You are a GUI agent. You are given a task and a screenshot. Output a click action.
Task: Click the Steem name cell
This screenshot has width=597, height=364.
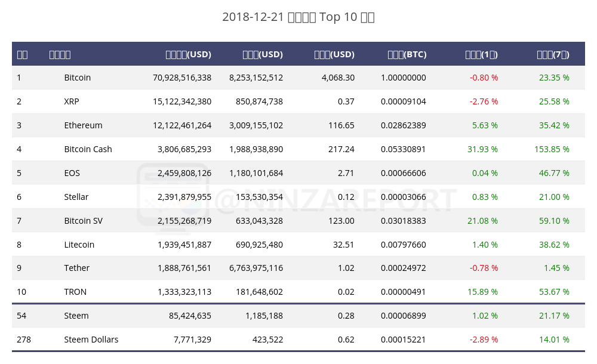click(x=76, y=316)
